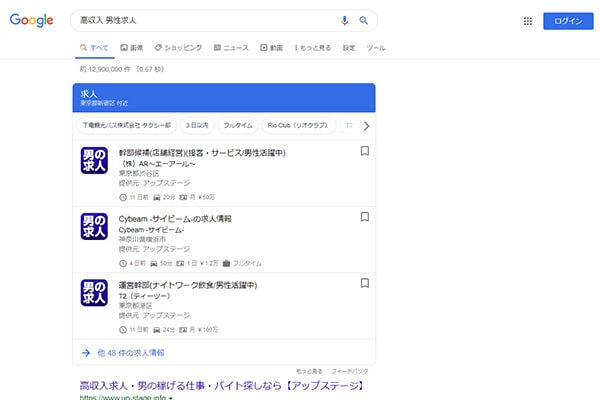This screenshot has height=400, width=600.
Task: Start voice search with microphone icon
Action: click(x=344, y=21)
